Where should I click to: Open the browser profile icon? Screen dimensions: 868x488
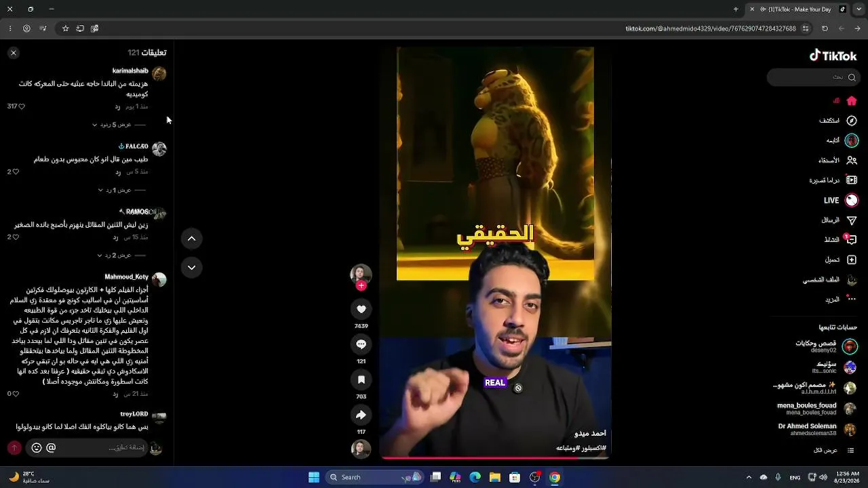[26, 28]
